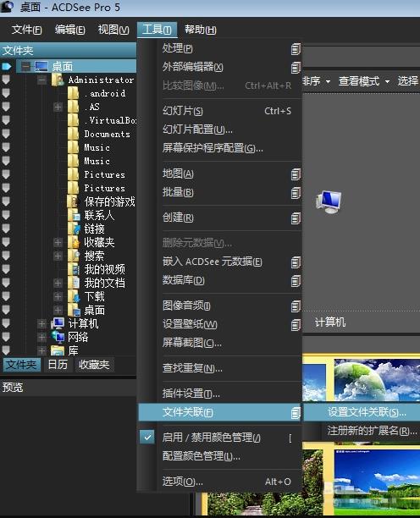Expand the 计算机 tree node
This screenshot has height=518, width=420.
click(41, 323)
